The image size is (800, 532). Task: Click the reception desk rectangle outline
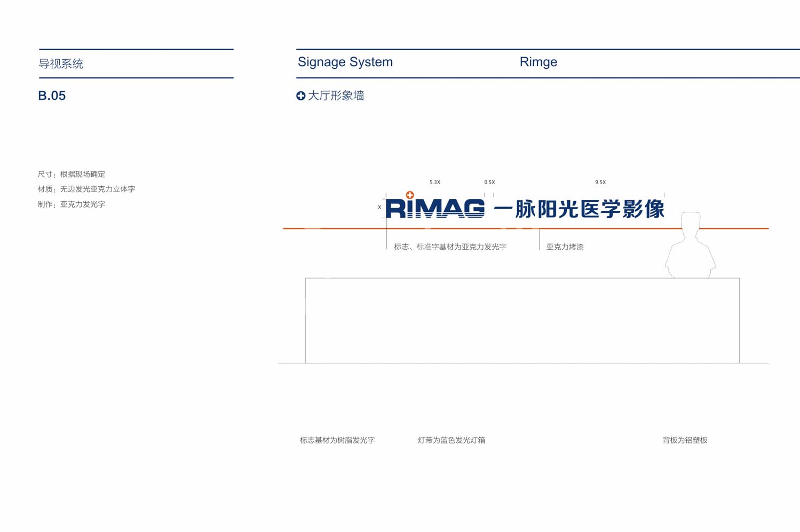[x=522, y=320]
